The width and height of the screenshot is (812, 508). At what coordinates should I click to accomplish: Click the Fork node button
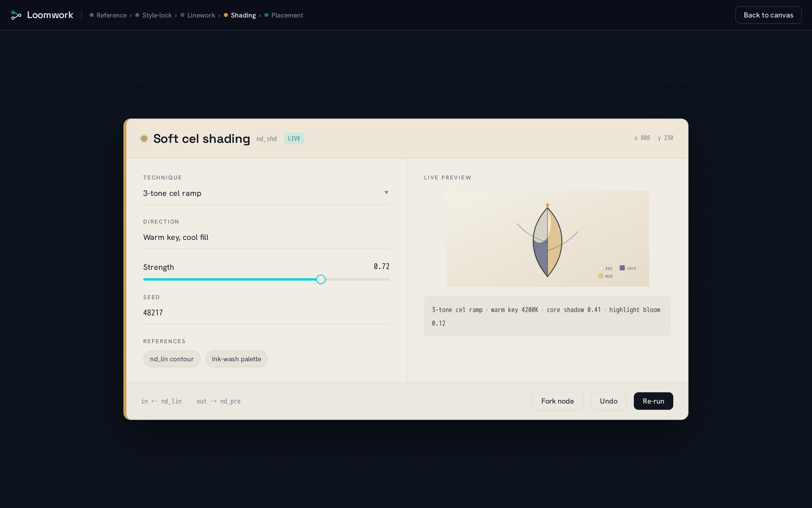tap(557, 401)
